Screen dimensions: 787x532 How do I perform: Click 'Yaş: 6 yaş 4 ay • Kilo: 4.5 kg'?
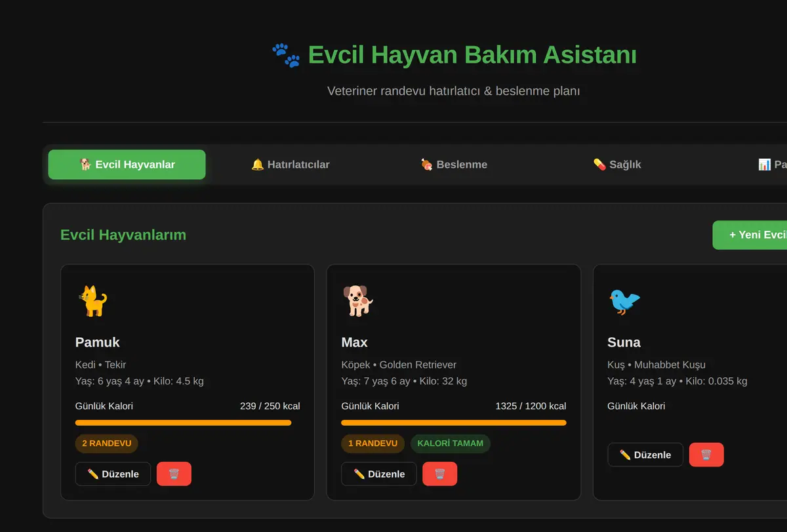[140, 381]
